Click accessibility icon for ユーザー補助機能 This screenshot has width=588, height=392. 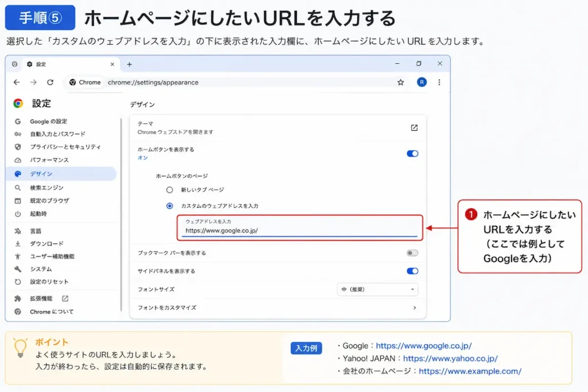click(x=18, y=257)
